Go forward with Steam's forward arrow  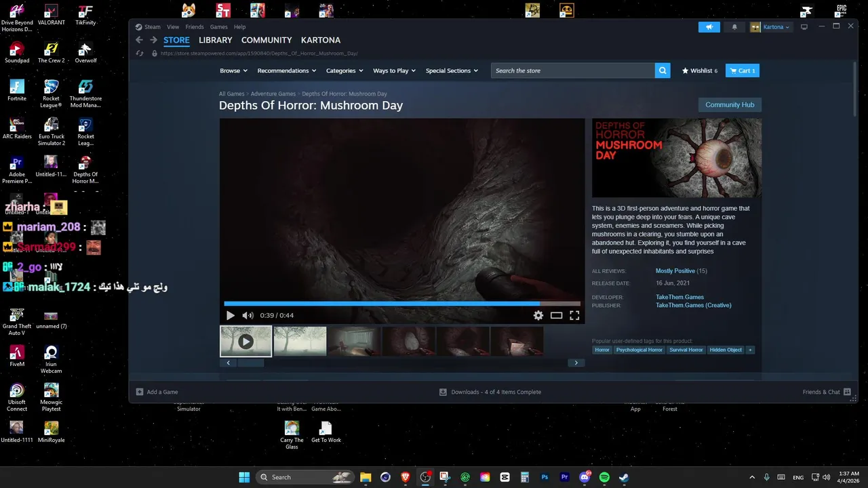point(153,40)
